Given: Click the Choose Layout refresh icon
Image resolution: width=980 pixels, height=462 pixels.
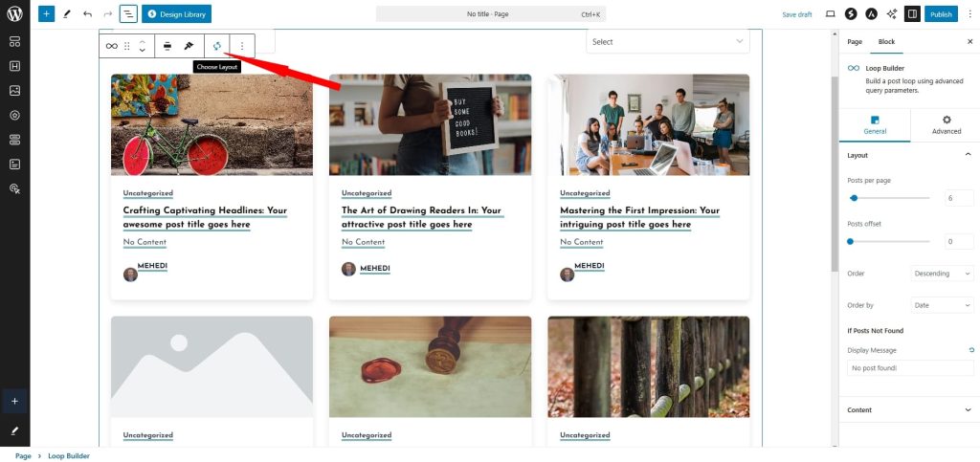Looking at the screenshot, I should [x=217, y=46].
